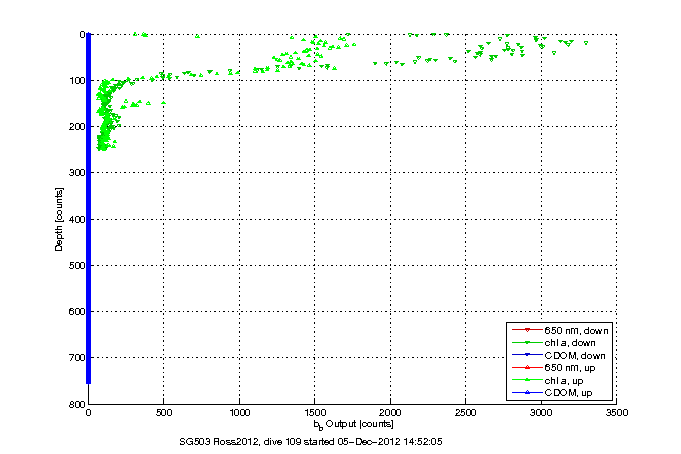This screenshot has height=454, width=681.
Task: Click the blue down-triangle legend marker
Action: (x=527, y=355)
